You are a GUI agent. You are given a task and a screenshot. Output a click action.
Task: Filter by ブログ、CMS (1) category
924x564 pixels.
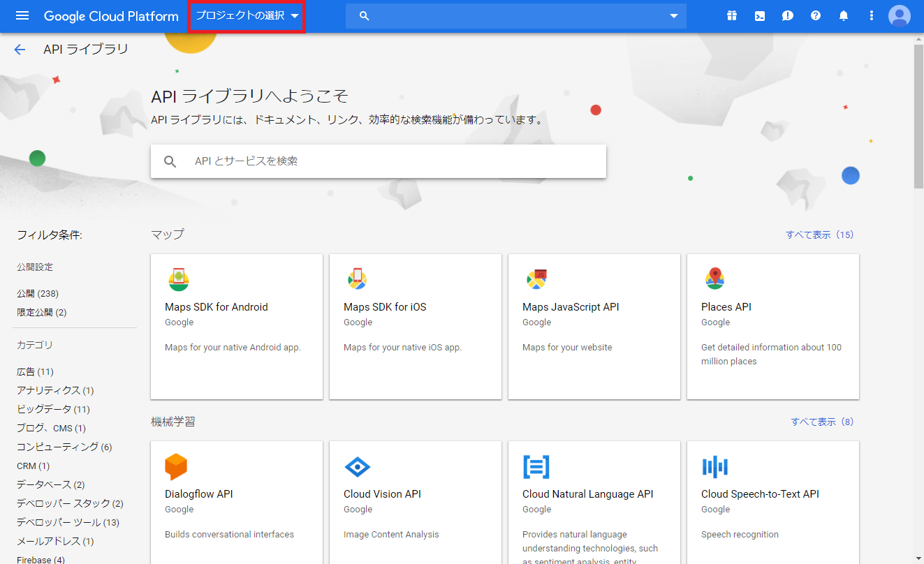52,429
